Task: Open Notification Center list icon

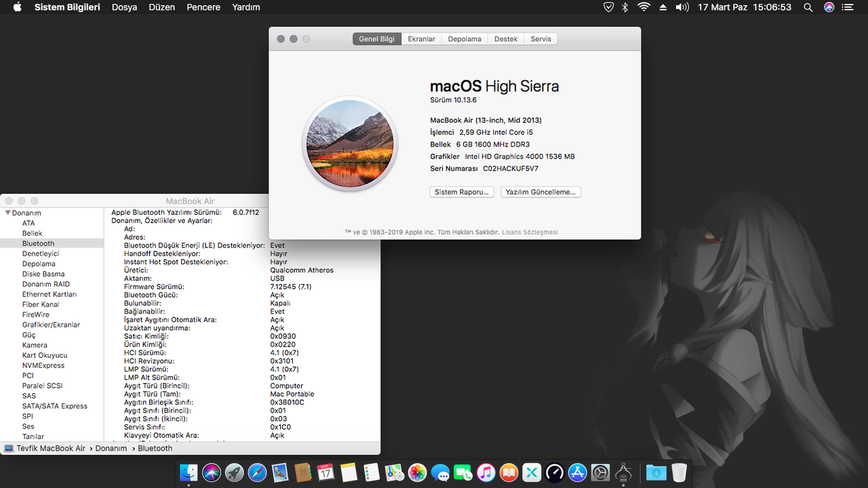Action: 848,7
